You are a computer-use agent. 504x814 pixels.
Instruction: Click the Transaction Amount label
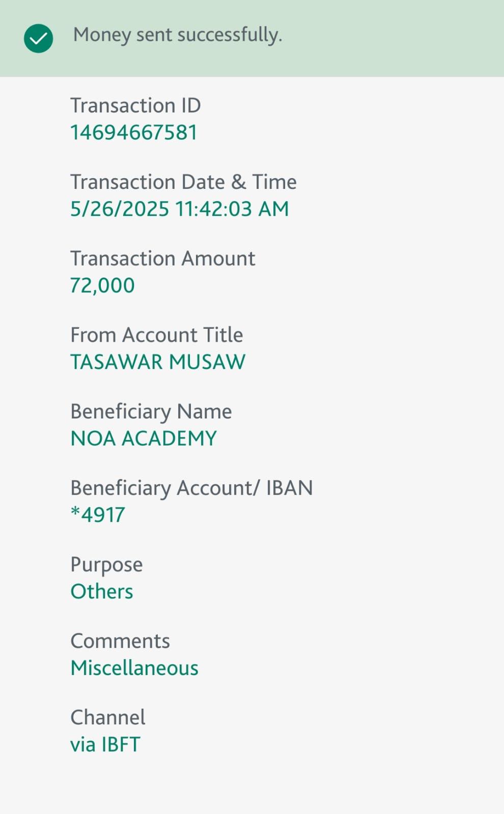pyautogui.click(x=162, y=258)
